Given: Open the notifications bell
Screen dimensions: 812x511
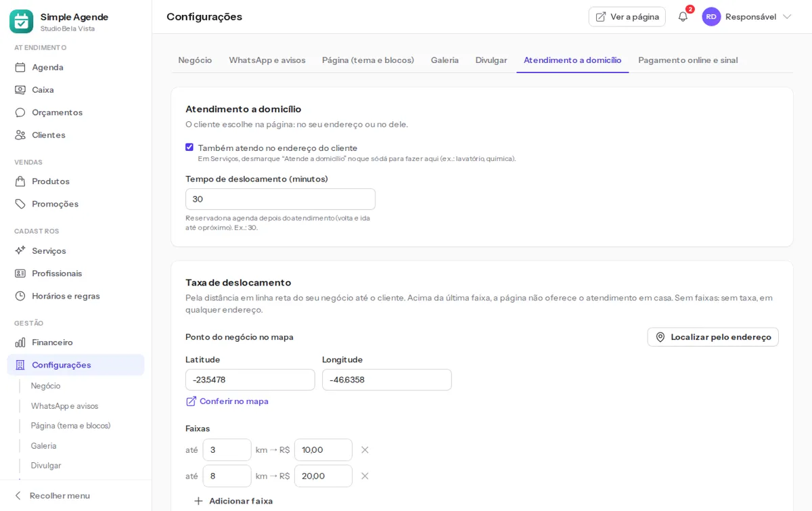Looking at the screenshot, I should click(x=683, y=17).
